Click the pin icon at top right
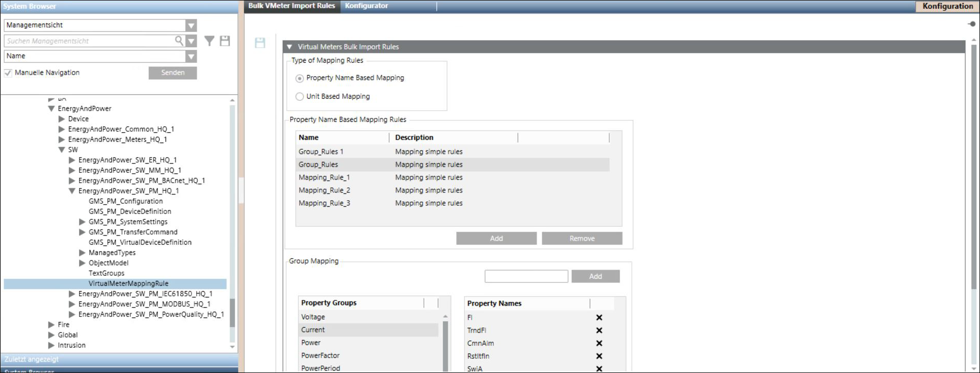This screenshot has height=373, width=980. [x=971, y=24]
